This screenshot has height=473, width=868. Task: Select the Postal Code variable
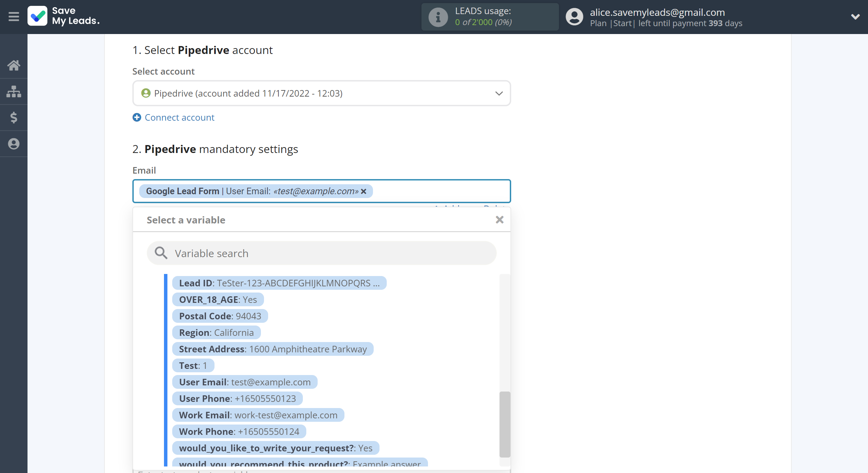[220, 316]
